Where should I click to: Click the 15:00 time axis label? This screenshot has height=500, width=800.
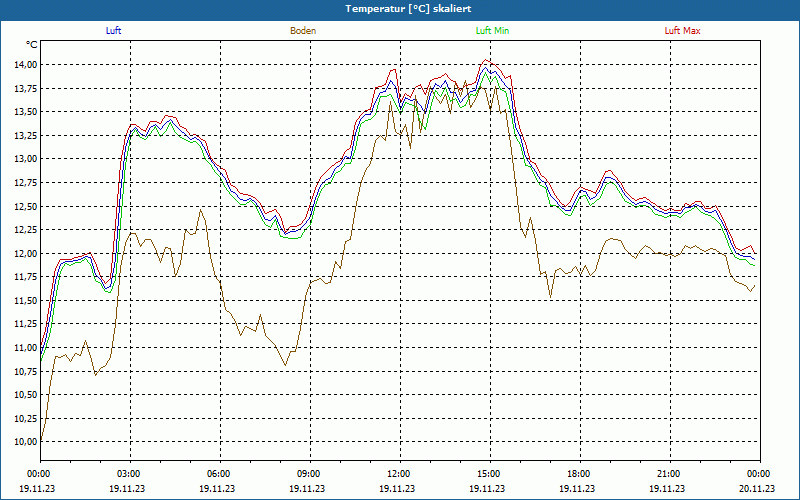[489, 474]
